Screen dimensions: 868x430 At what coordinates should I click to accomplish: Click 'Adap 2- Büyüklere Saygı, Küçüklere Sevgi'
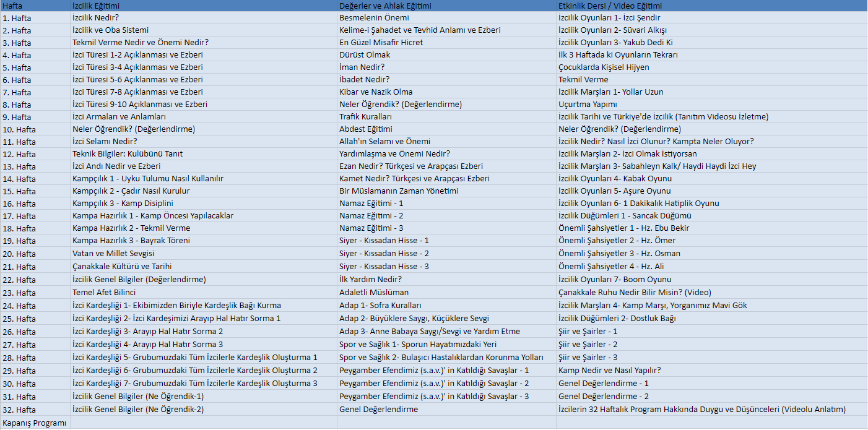[x=446, y=319]
